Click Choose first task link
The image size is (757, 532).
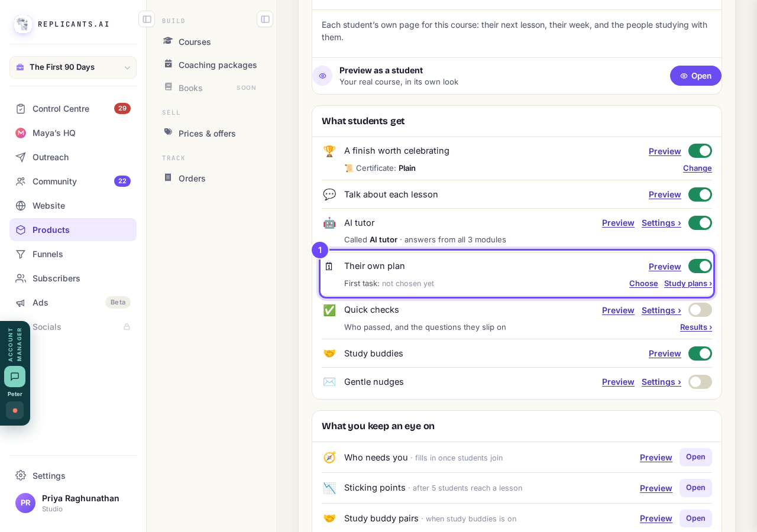point(643,283)
